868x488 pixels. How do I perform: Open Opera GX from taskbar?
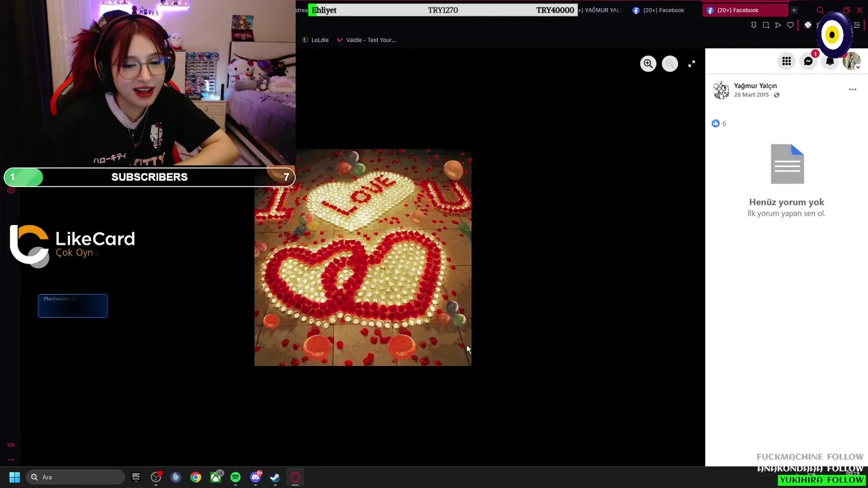click(295, 477)
